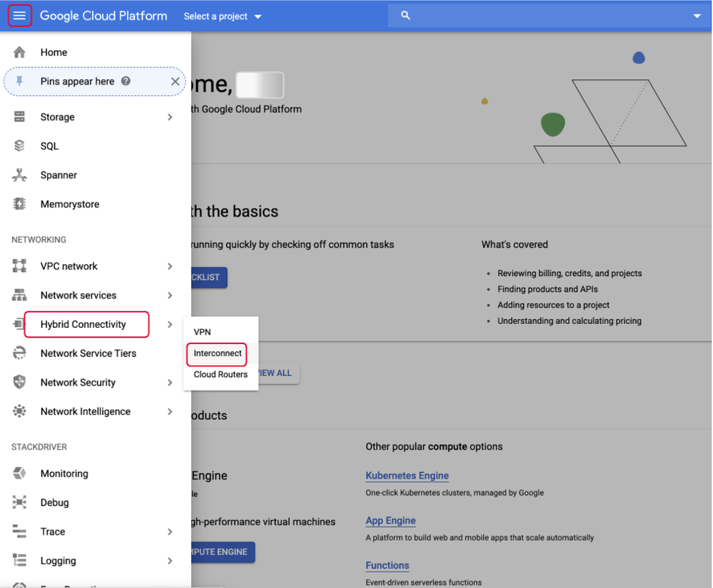This screenshot has width=713, height=588.
Task: Choose Cloud Routers in the submenu
Action: [x=220, y=374]
